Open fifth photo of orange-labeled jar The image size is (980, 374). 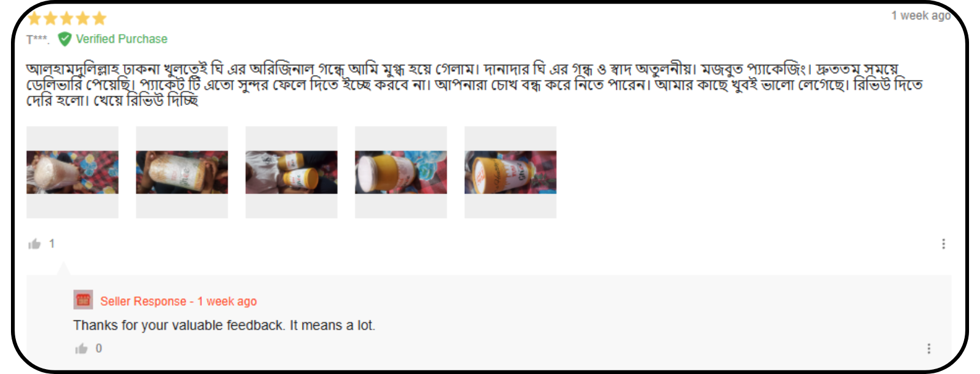(511, 172)
